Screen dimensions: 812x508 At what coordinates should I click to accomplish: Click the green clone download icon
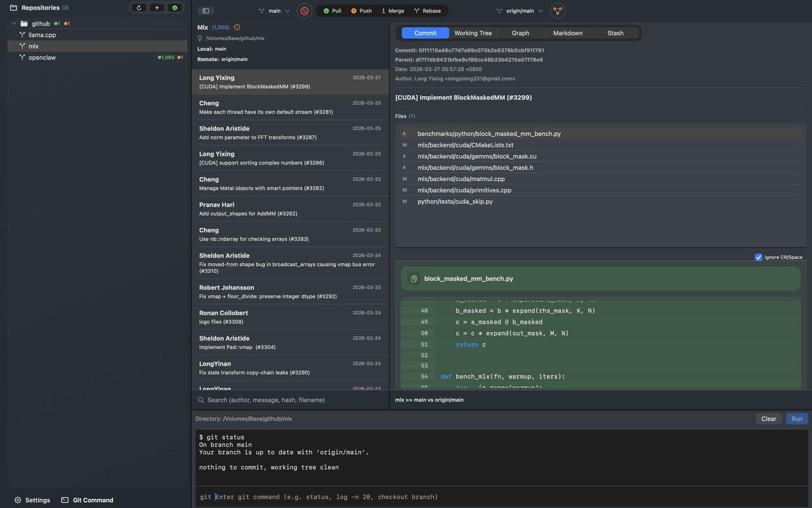(x=174, y=8)
